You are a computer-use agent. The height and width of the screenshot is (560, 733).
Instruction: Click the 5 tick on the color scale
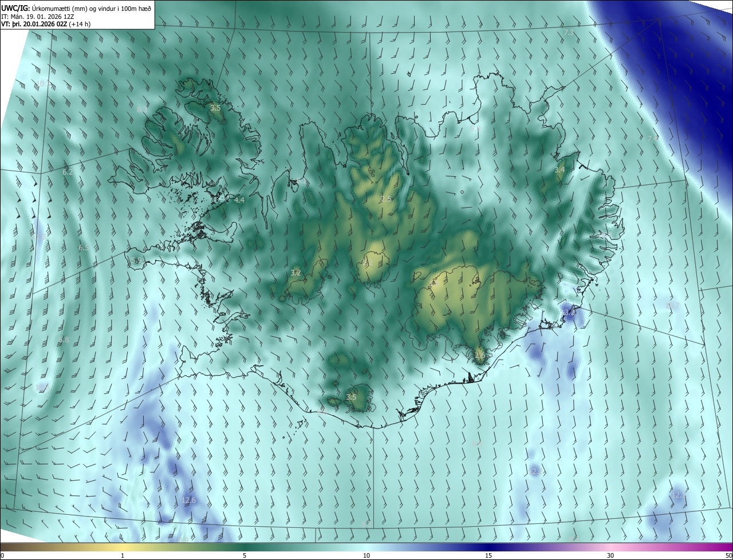(x=245, y=555)
